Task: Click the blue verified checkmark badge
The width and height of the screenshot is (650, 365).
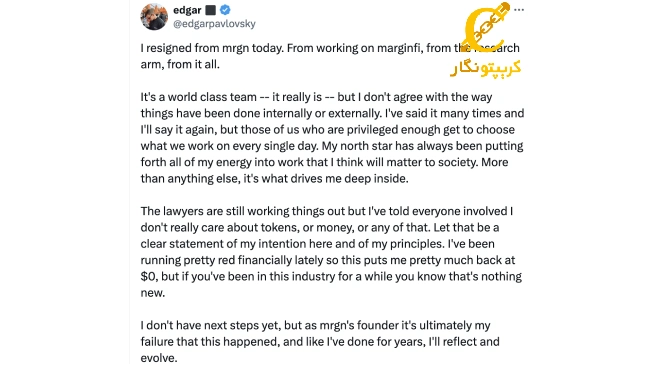Action: coord(225,10)
